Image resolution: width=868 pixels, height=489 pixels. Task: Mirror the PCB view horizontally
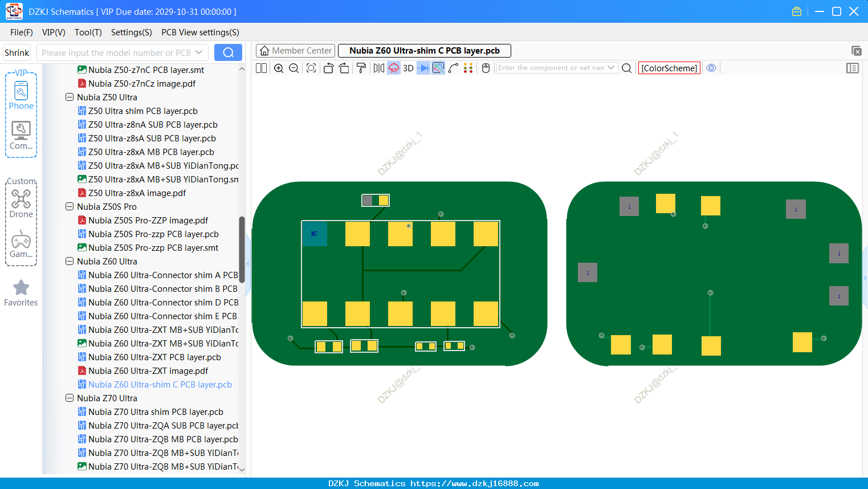click(x=379, y=68)
